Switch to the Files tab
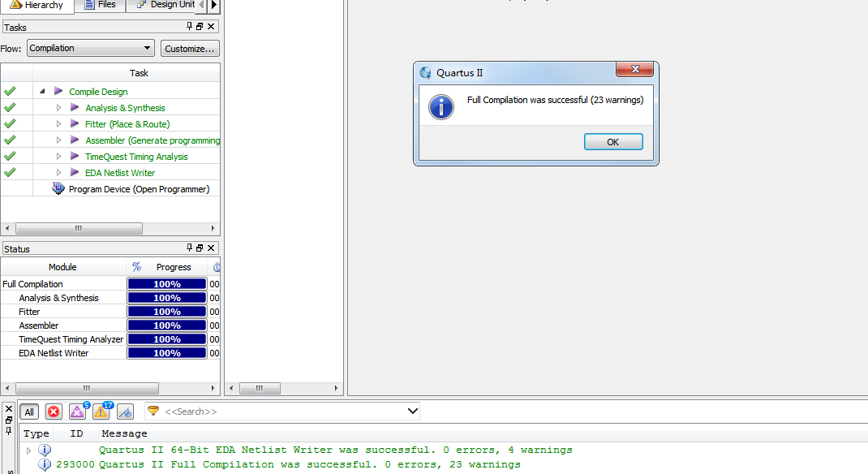The height and width of the screenshot is (474, 868). point(101,4)
